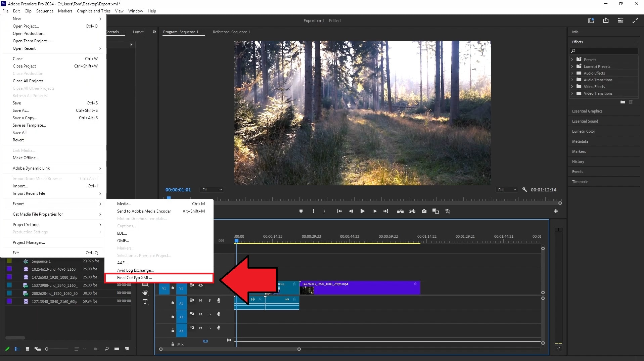Switch Project panel to list view icon
Screen dimensions: 644x361
point(17,349)
